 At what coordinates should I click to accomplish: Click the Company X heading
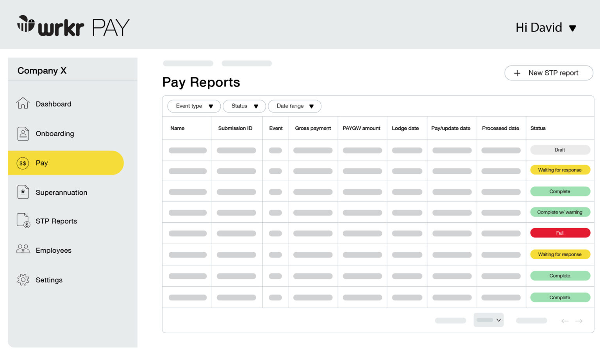(x=42, y=70)
